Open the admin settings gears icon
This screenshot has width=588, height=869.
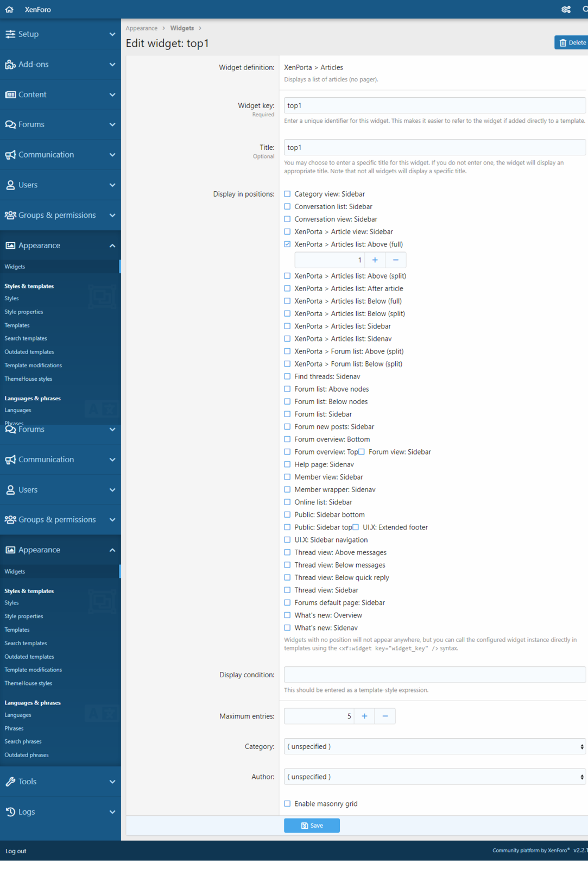pyautogui.click(x=566, y=9)
